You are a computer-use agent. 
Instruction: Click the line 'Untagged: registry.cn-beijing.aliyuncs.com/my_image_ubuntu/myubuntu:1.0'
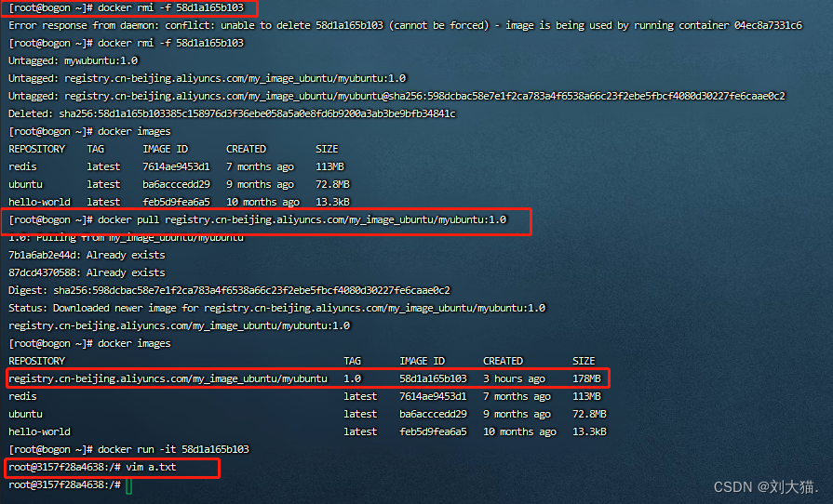click(x=208, y=78)
